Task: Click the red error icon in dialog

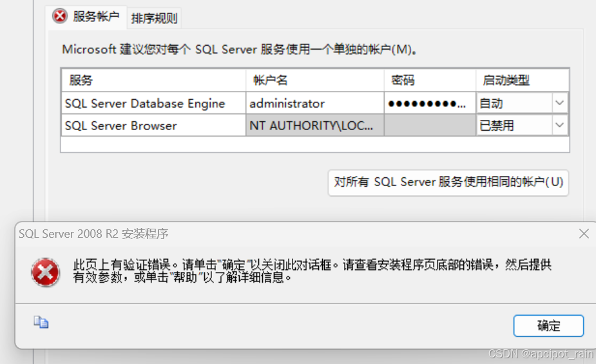Action: [x=45, y=272]
